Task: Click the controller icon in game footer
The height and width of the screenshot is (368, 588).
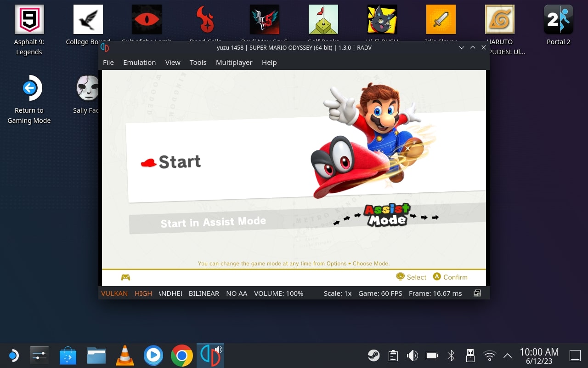Action: click(x=125, y=277)
